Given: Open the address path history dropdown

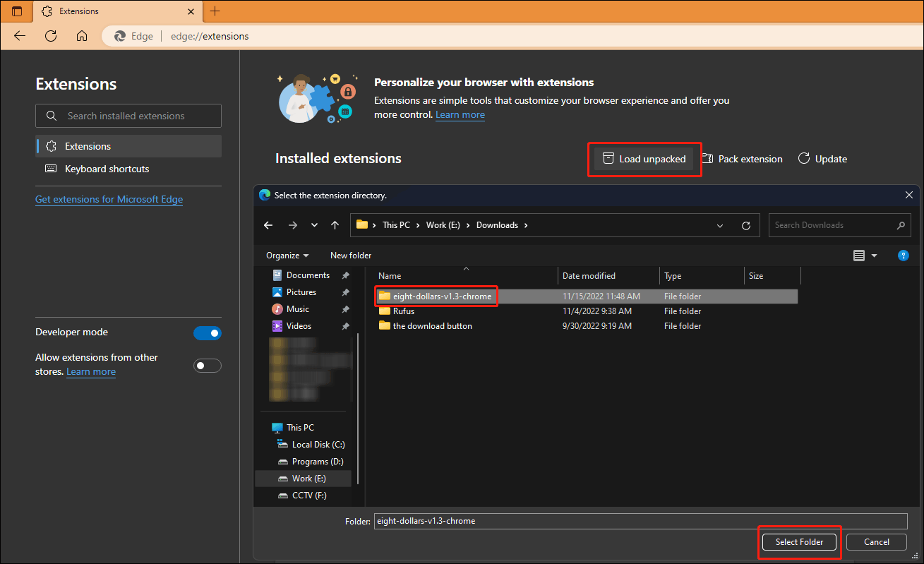Looking at the screenshot, I should click(x=720, y=226).
